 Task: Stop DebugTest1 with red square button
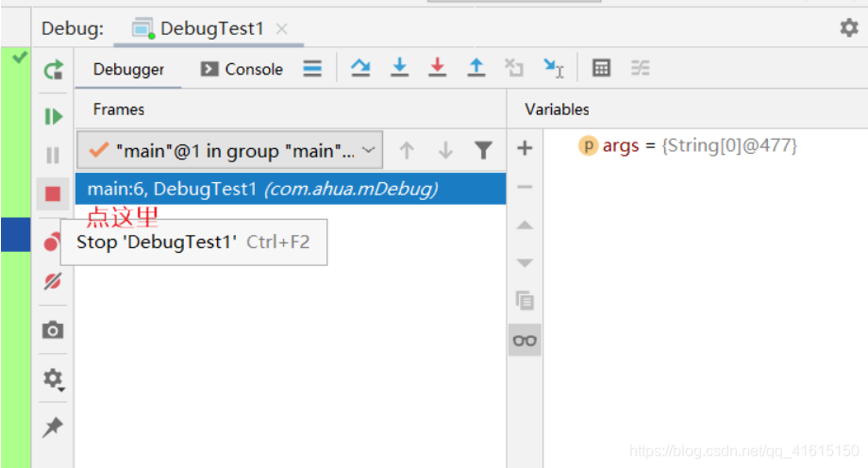pyautogui.click(x=53, y=193)
